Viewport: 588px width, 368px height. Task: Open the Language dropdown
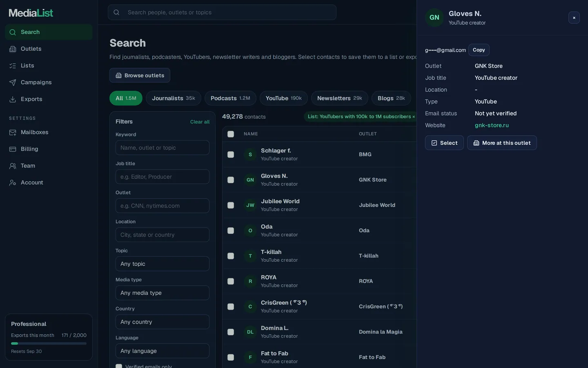(163, 351)
